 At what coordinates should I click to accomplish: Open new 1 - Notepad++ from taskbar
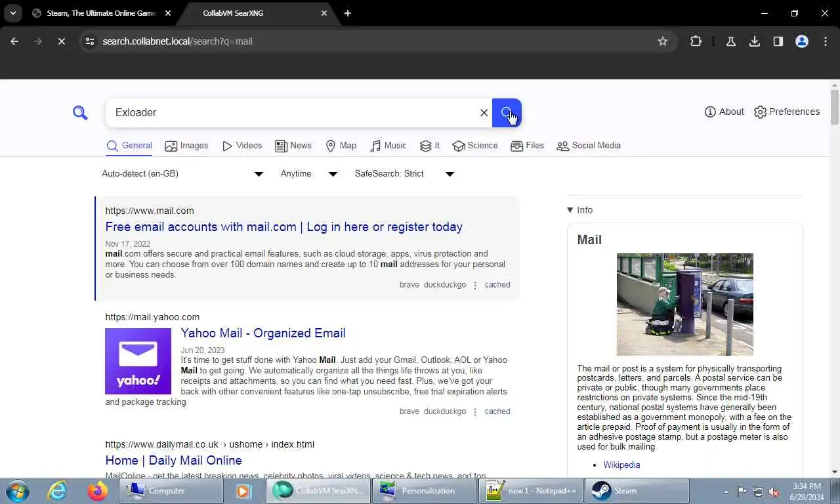[531, 491]
